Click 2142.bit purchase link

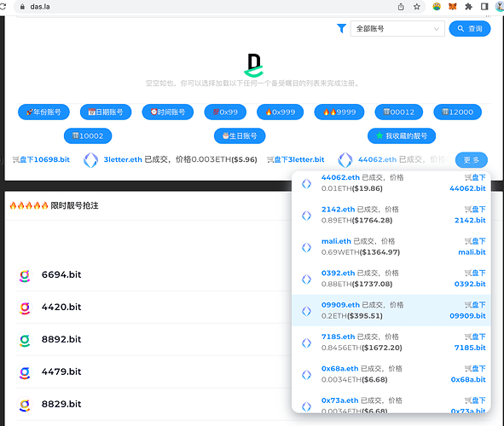pyautogui.click(x=470, y=220)
